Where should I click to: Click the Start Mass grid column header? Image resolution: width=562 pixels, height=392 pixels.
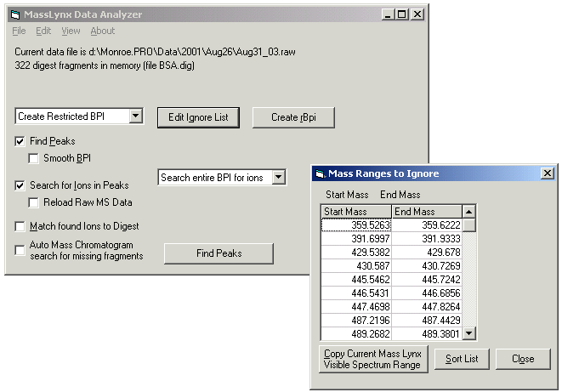tap(356, 212)
